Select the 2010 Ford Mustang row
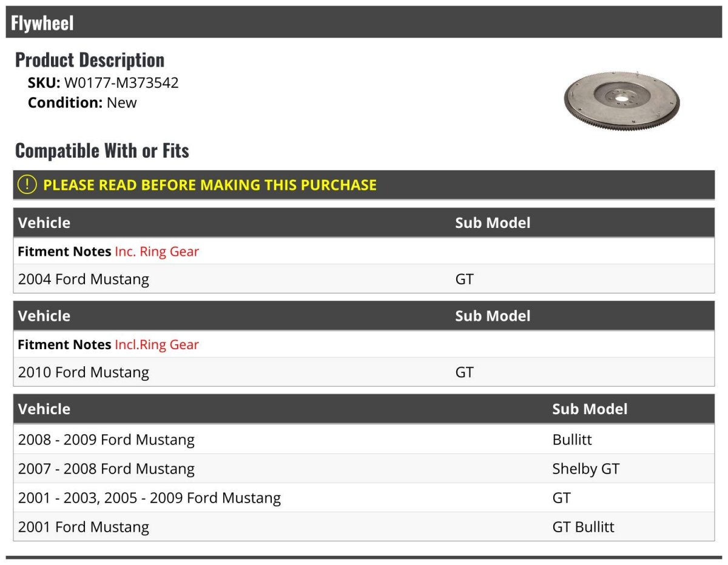 click(364, 372)
